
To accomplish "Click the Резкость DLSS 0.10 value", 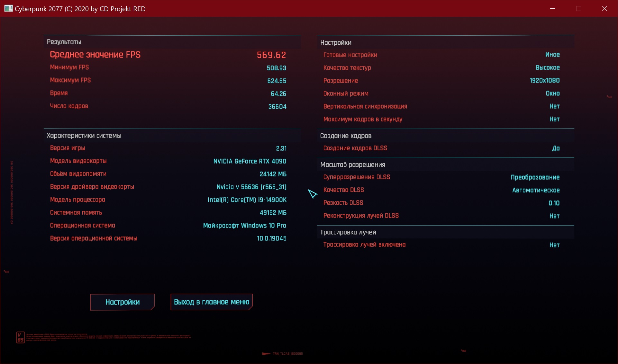I will click(554, 203).
